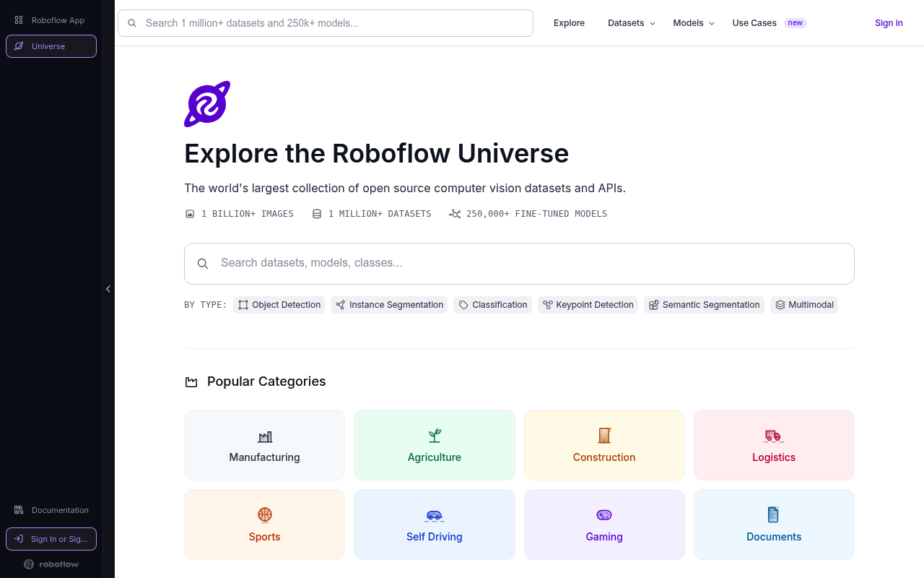Focus the top search bar for datasets and models
924x578 pixels.
pyautogui.click(x=326, y=23)
